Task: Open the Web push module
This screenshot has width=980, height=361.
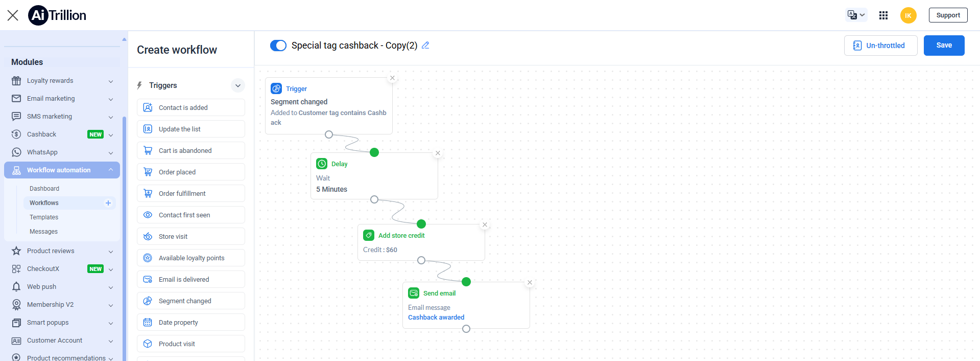Action: pos(62,287)
